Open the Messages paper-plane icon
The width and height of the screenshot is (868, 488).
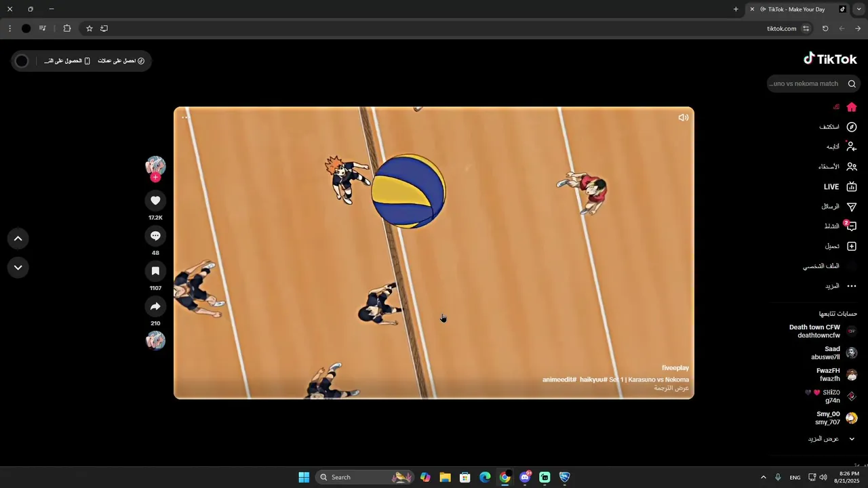852,207
